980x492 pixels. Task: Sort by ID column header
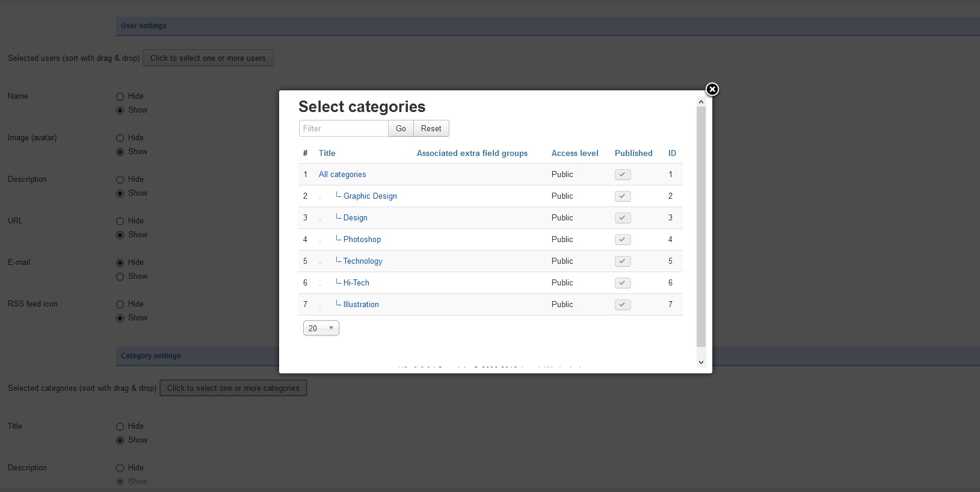pyautogui.click(x=672, y=154)
